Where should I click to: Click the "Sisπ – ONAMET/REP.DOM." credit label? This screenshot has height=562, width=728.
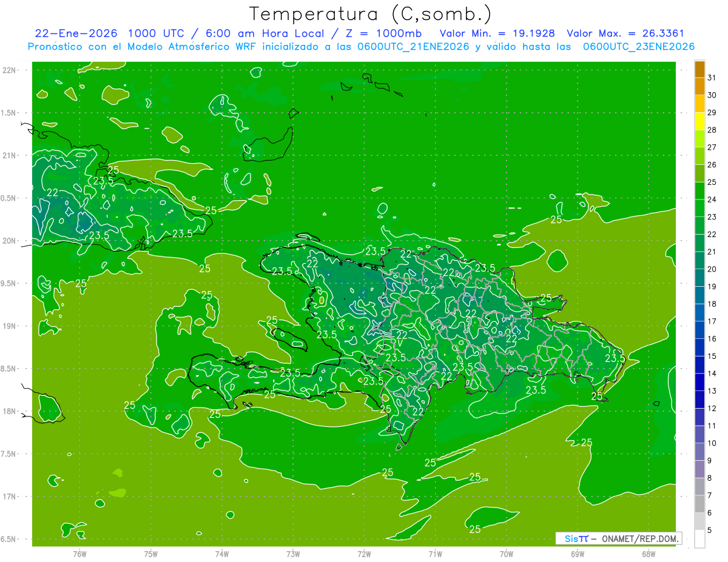click(x=618, y=538)
